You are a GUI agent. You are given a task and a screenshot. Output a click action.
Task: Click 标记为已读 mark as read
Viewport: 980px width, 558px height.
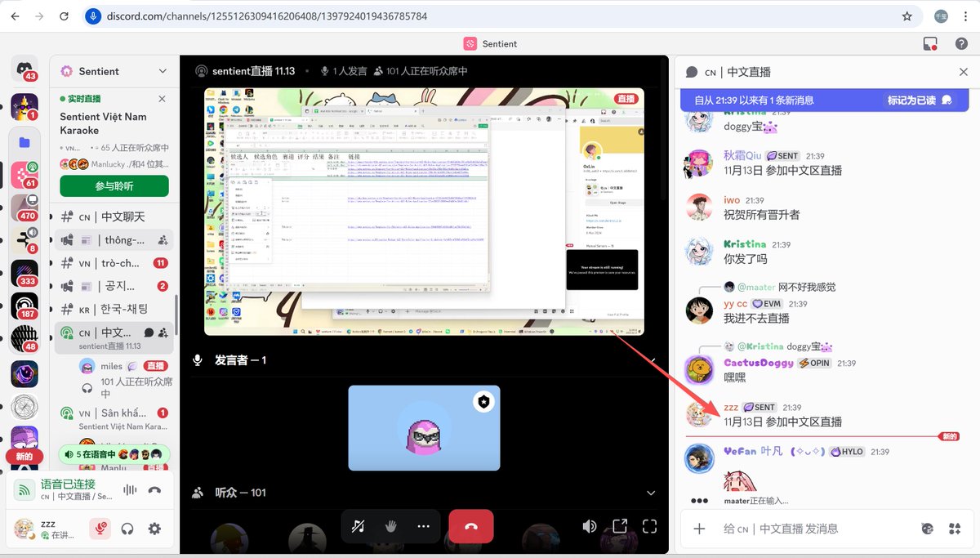point(920,100)
